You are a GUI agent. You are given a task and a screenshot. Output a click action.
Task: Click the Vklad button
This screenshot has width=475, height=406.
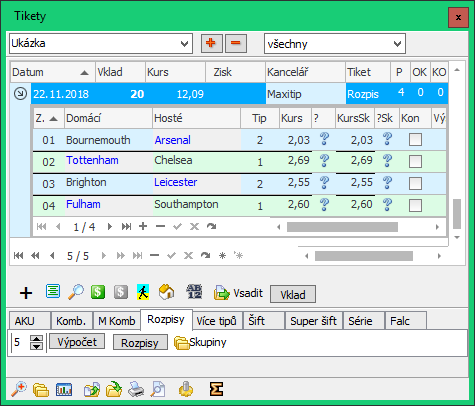293,294
